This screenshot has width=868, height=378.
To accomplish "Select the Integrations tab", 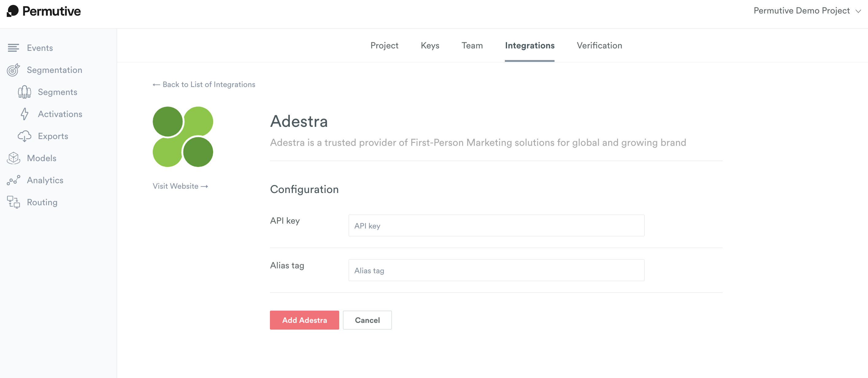I will tap(530, 45).
